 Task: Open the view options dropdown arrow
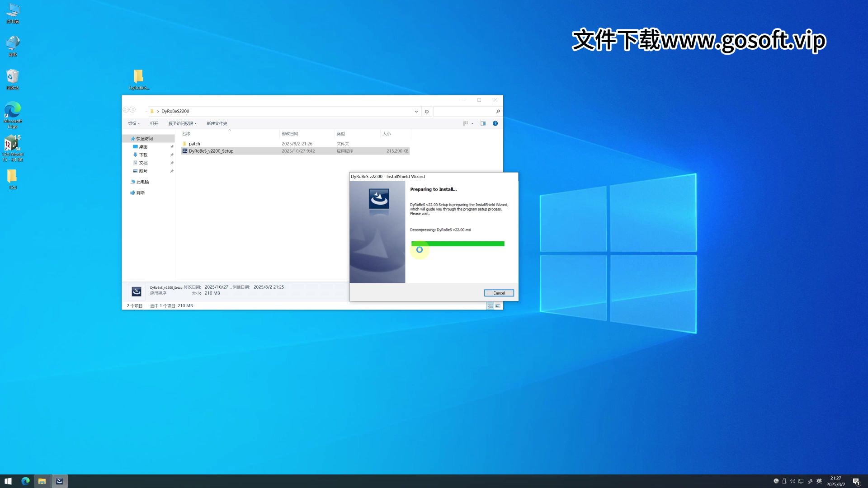[x=472, y=123]
